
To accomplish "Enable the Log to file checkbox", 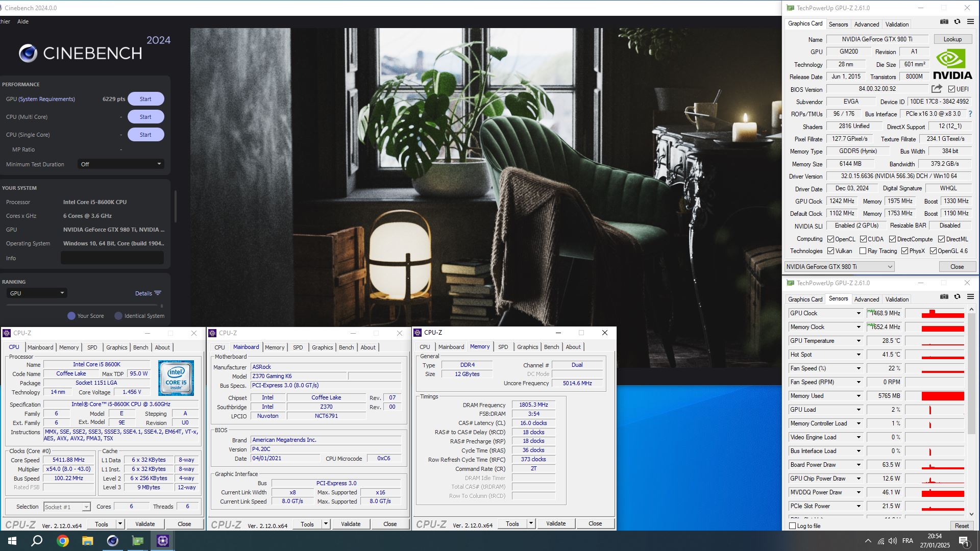I will 792,526.
